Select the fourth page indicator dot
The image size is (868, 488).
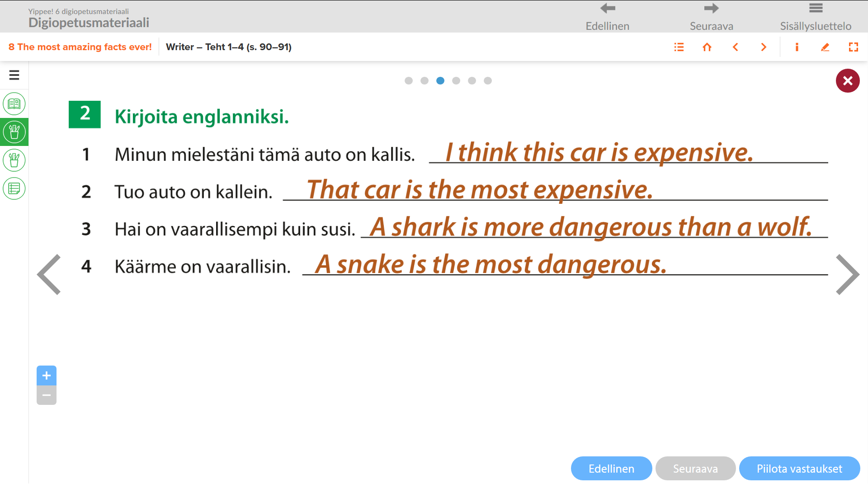coord(456,80)
